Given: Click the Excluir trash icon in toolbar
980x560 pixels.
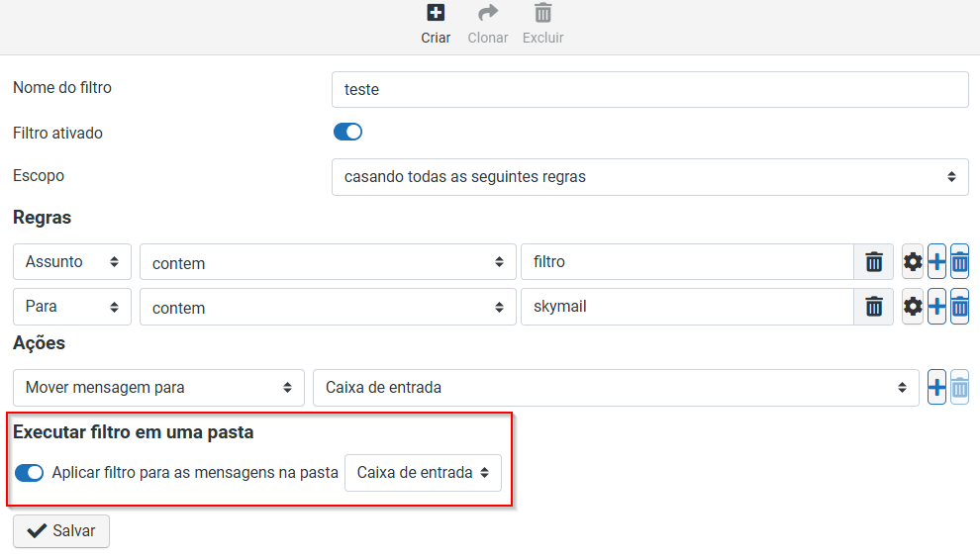Looking at the screenshot, I should 543,13.
